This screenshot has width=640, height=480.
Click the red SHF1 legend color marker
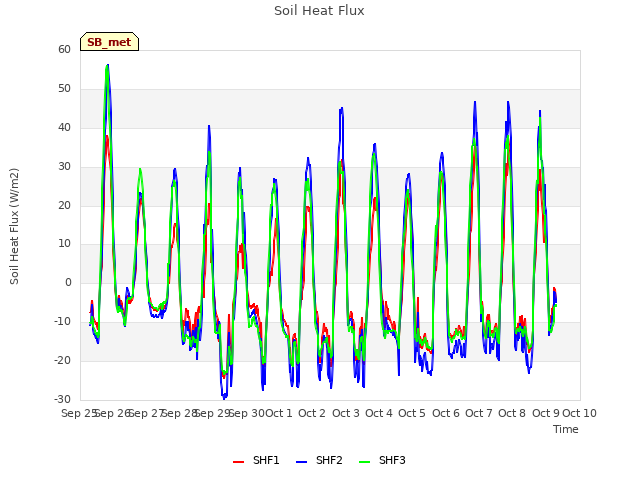238,462
